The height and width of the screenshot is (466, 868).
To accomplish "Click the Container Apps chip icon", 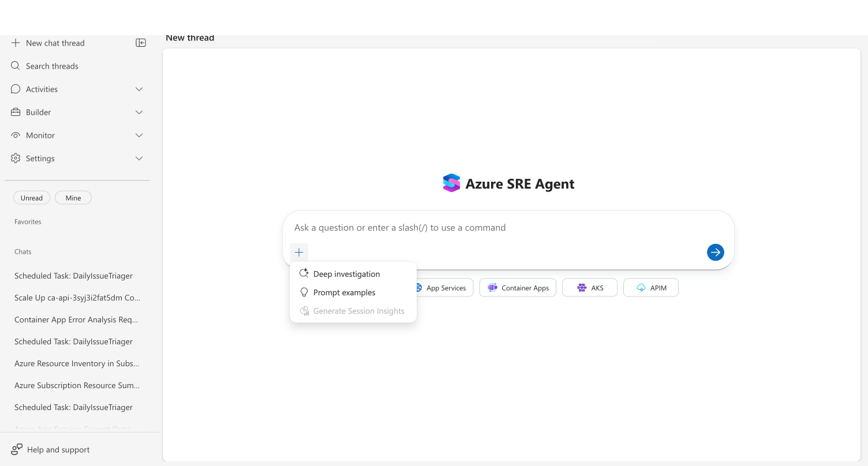I will click(x=492, y=288).
